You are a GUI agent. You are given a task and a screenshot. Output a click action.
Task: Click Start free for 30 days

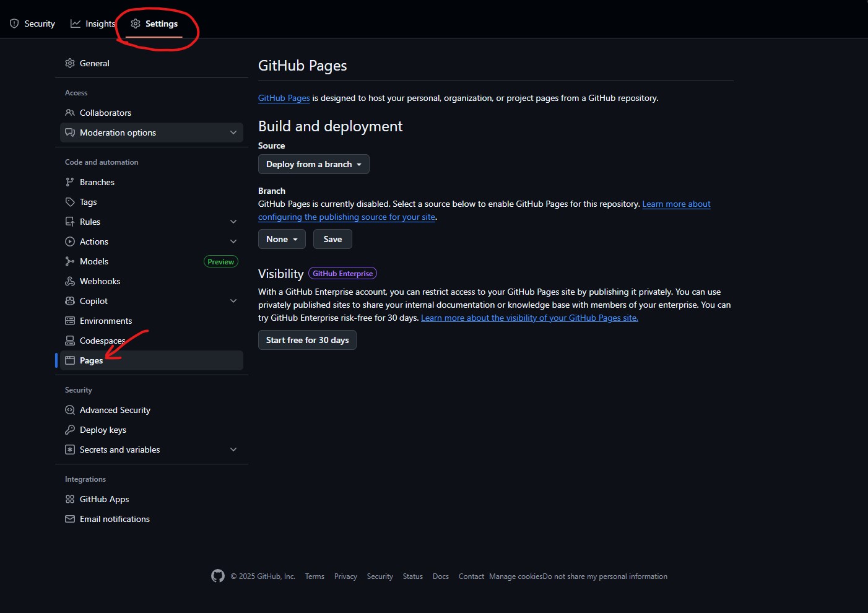307,340
